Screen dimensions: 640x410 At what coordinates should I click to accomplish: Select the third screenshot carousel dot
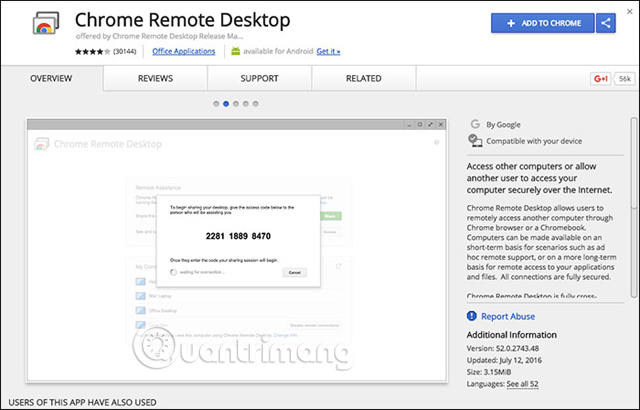[x=236, y=104]
